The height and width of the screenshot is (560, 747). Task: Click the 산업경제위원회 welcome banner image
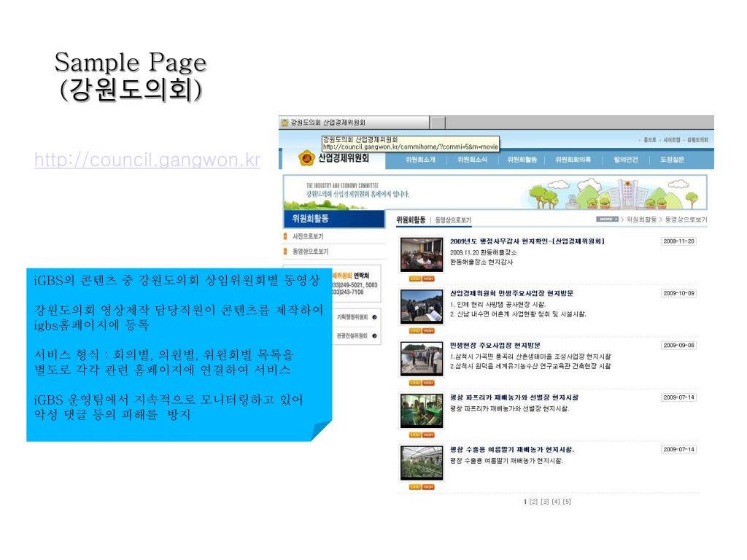pos(495,192)
